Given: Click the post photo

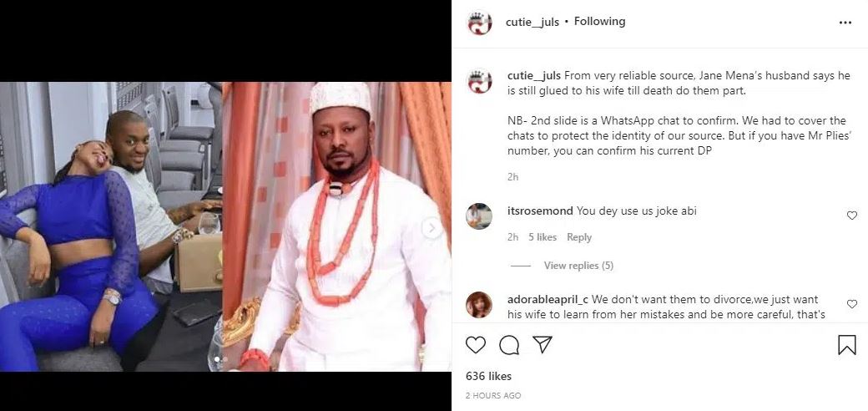Looking at the screenshot, I should pyautogui.click(x=225, y=226).
